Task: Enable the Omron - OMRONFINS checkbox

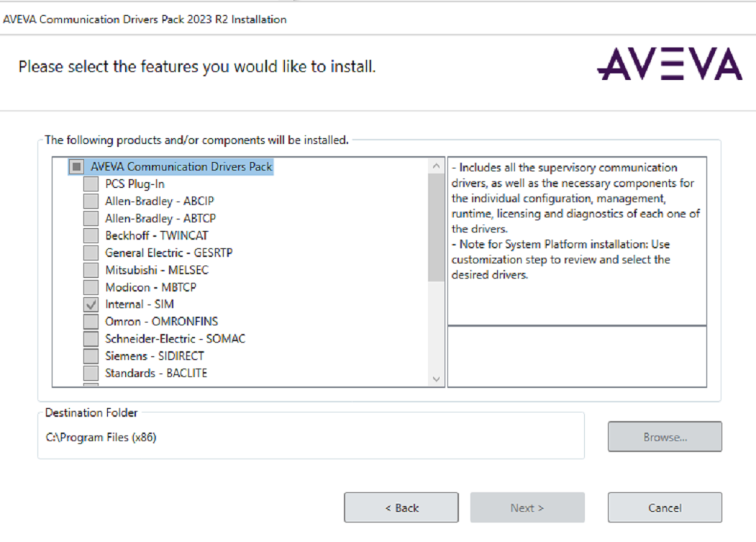Action: pos(91,322)
